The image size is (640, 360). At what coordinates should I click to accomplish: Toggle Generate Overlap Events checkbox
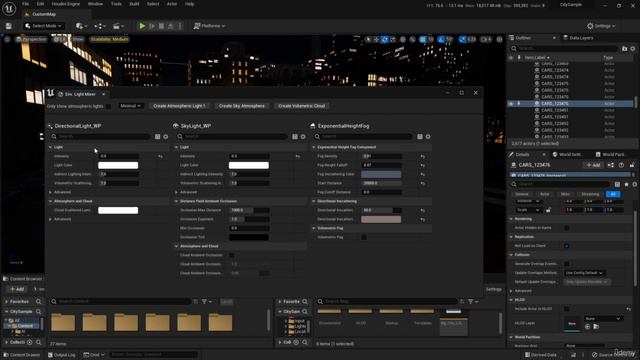click(567, 264)
